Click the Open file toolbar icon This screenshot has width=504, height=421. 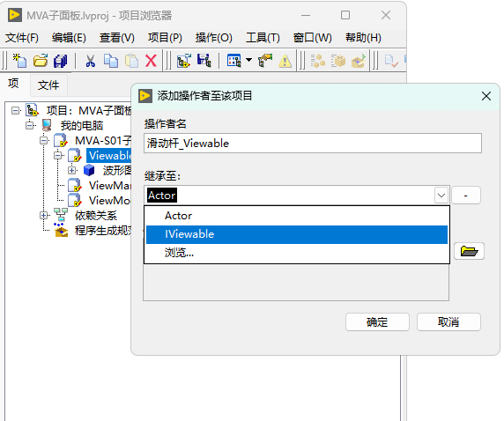41,61
